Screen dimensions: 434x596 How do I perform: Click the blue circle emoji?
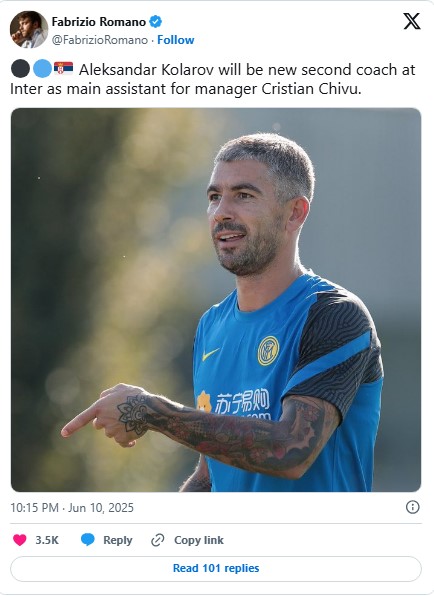(x=42, y=69)
